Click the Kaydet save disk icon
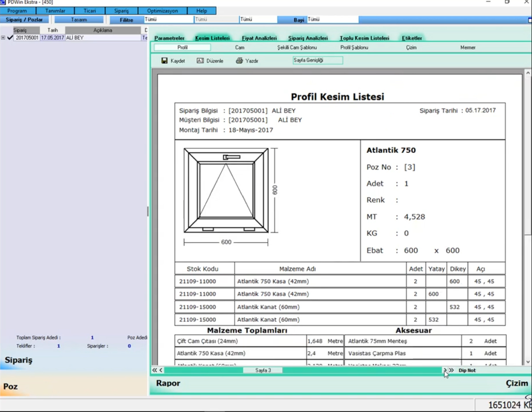532x412 pixels. pos(165,61)
